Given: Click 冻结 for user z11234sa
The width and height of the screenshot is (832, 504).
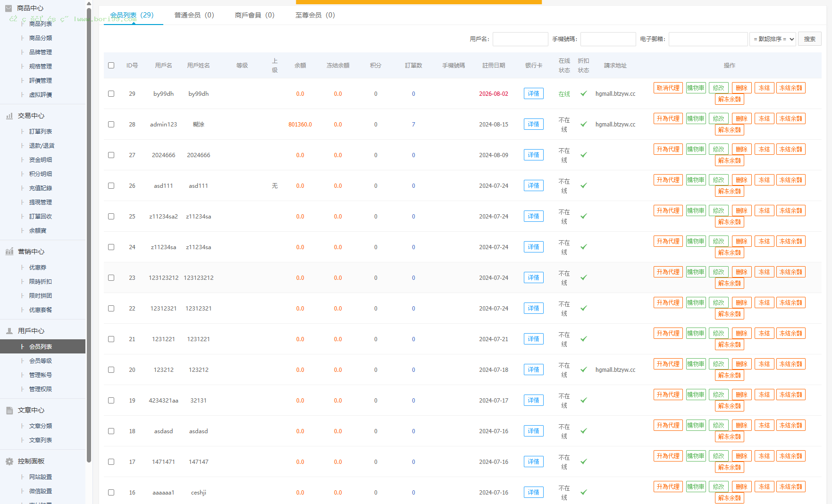Looking at the screenshot, I should 765,241.
